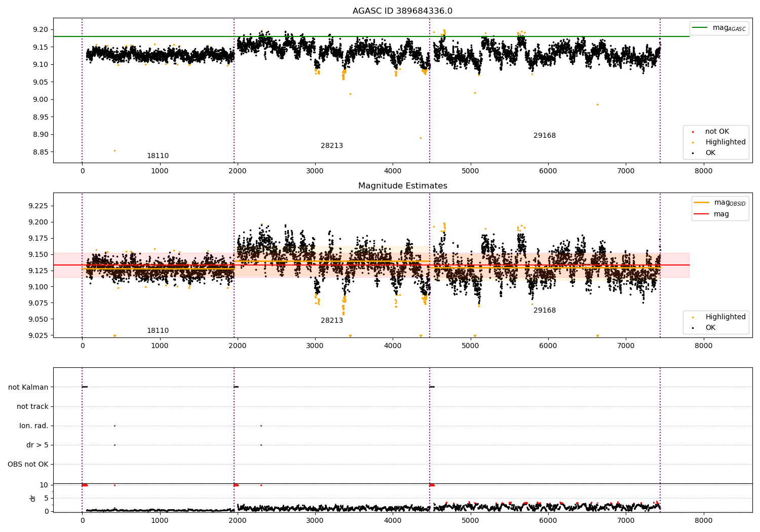Click the '9.20' tick in the top plot

(x=41, y=29)
